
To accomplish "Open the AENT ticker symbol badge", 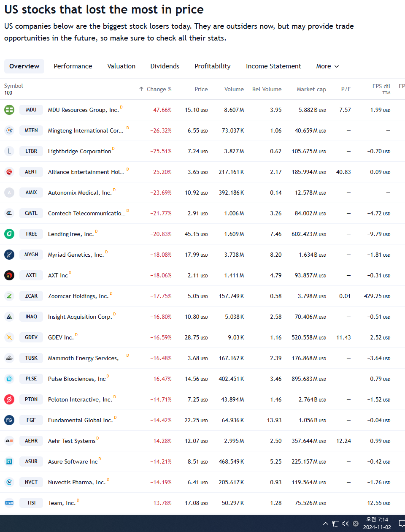I will (31, 172).
